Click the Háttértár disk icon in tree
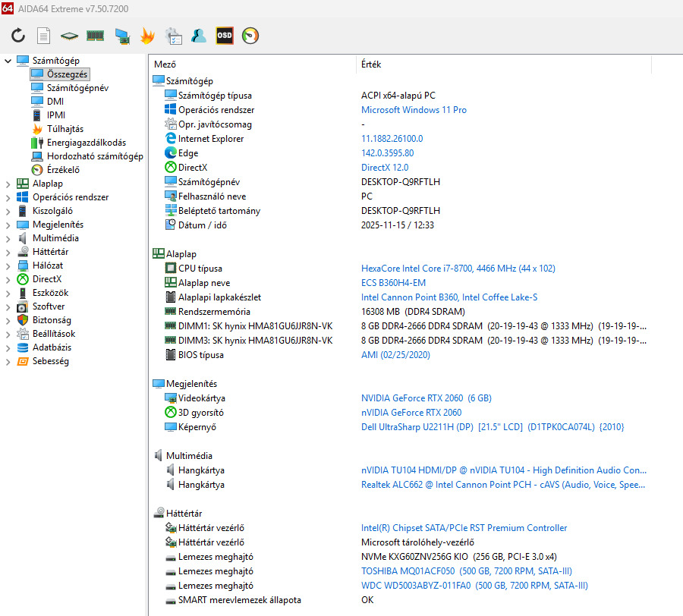The image size is (683, 616). tap(23, 252)
